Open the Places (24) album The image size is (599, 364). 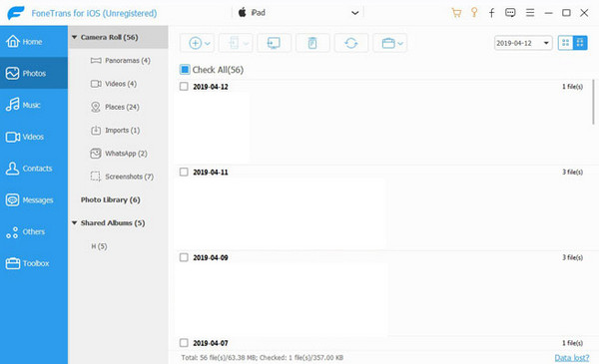[115, 107]
